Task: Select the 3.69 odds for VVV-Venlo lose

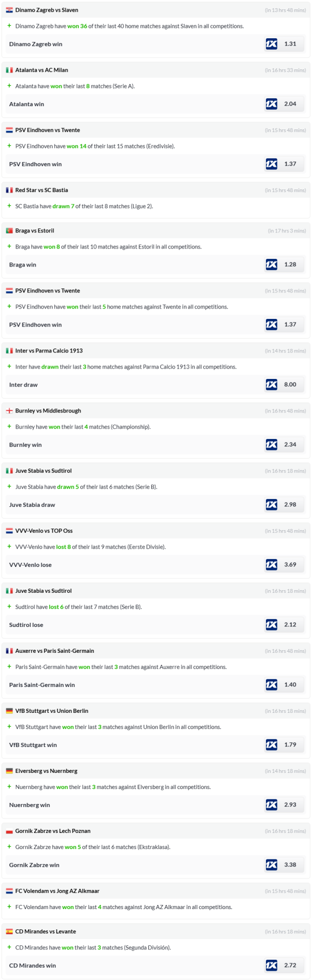Action: tap(290, 565)
